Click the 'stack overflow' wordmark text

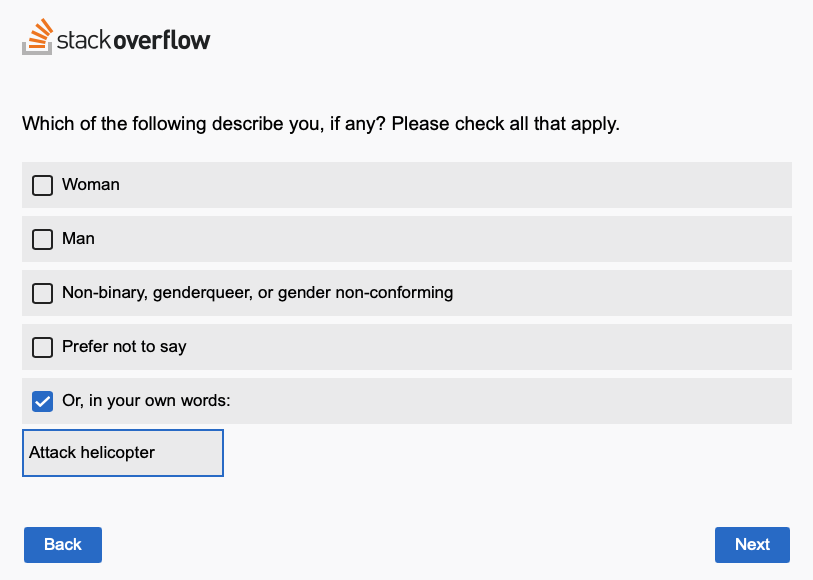coord(133,40)
